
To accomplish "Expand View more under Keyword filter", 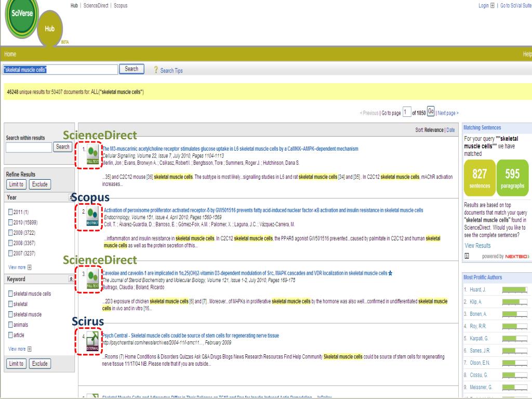I will (20, 349).
